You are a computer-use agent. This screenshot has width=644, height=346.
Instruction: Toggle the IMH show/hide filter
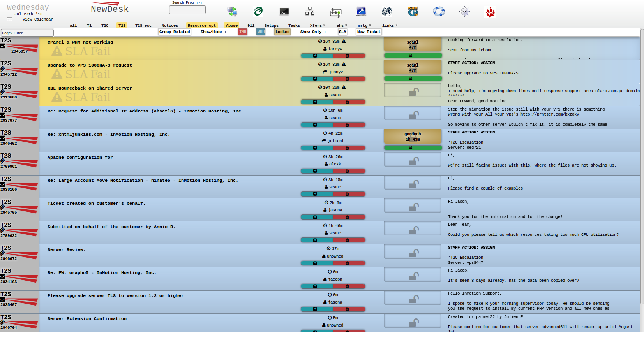click(x=243, y=32)
